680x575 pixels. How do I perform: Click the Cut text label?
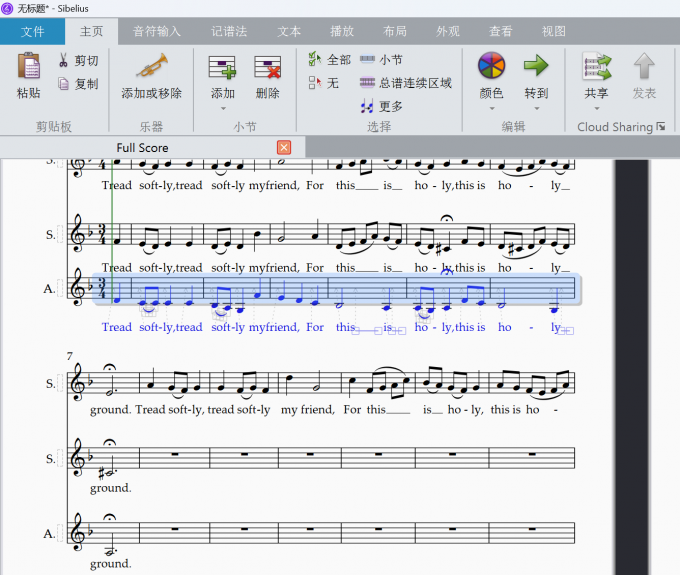[87, 60]
